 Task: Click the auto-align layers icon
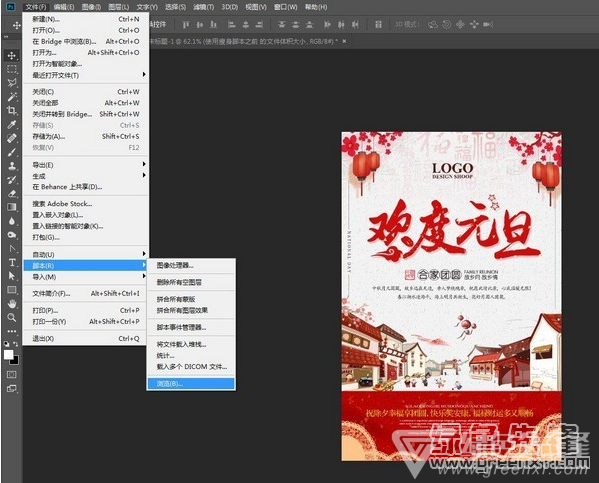click(378, 25)
